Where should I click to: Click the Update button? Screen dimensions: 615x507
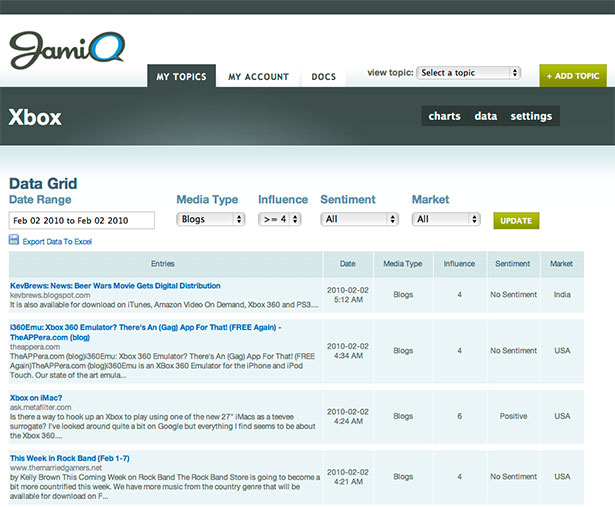click(x=516, y=221)
